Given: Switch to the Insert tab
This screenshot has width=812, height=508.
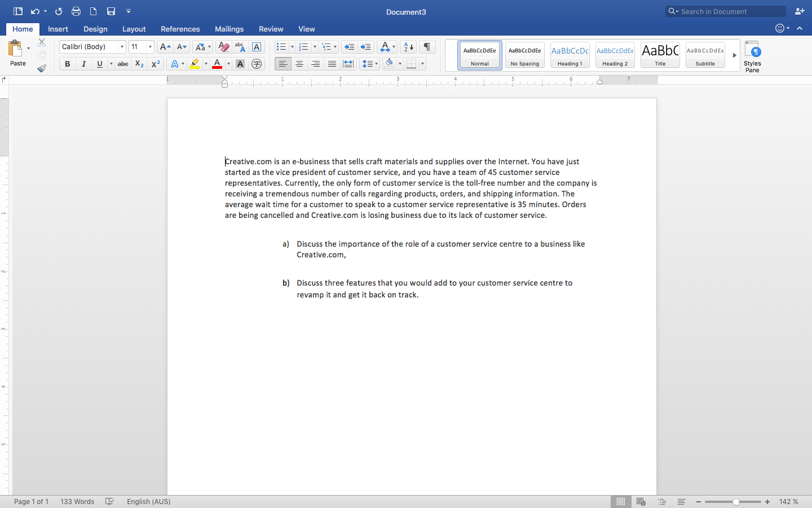Looking at the screenshot, I should [58, 29].
